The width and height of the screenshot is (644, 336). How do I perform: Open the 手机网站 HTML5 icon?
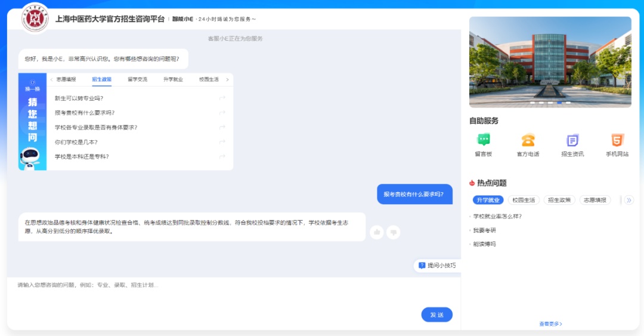(x=617, y=140)
